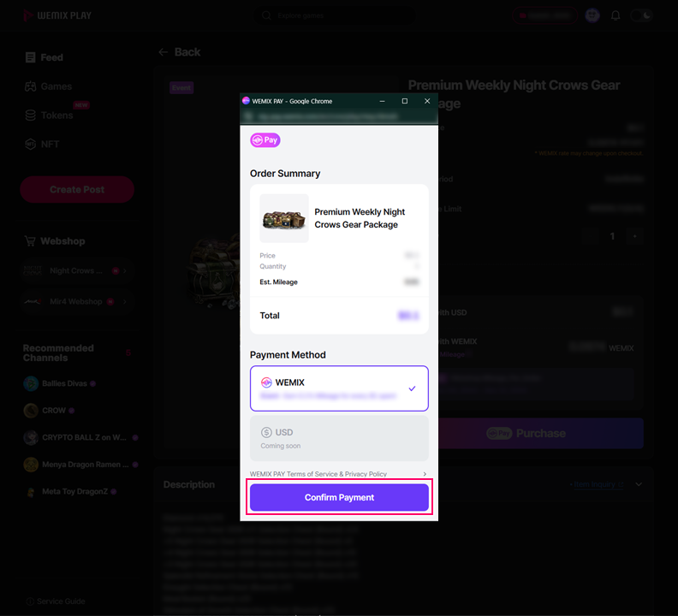Toggle the dark mode switch

[x=642, y=15]
